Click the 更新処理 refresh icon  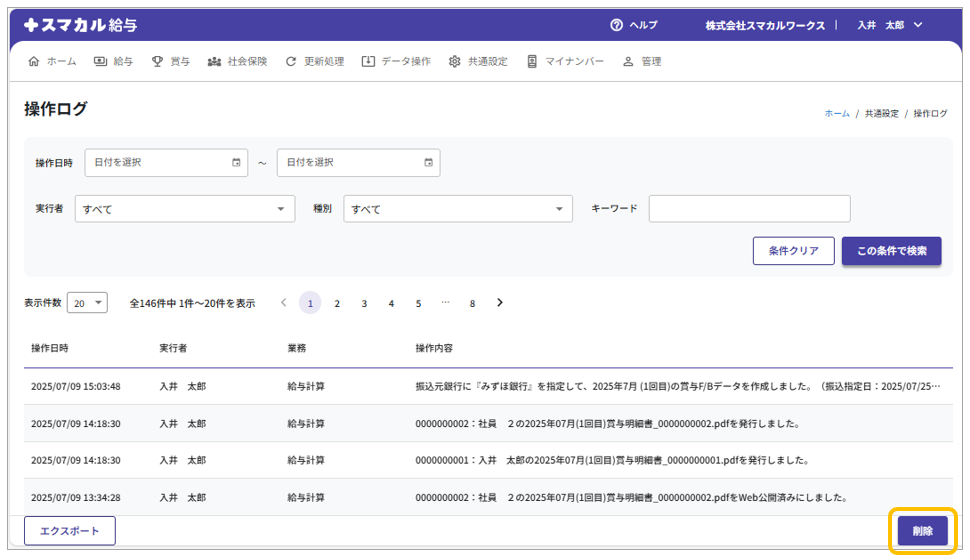click(291, 62)
